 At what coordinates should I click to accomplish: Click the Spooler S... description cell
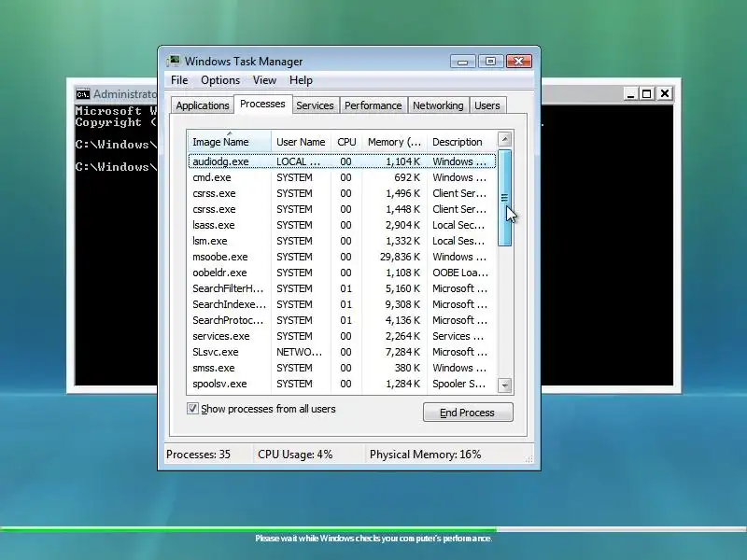pos(458,384)
